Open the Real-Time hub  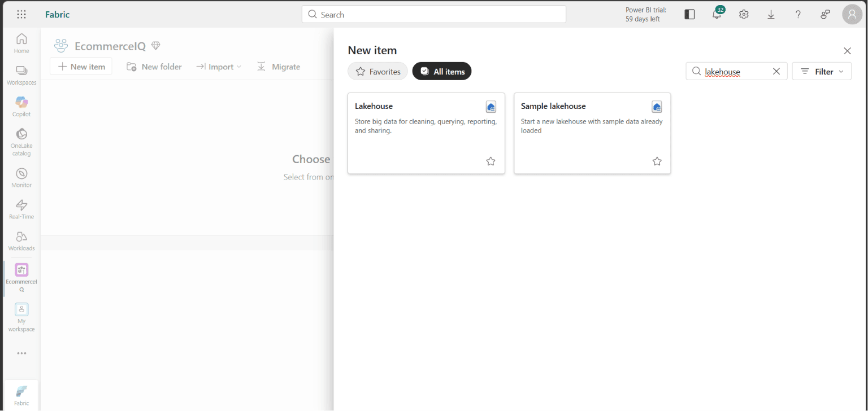click(x=21, y=209)
